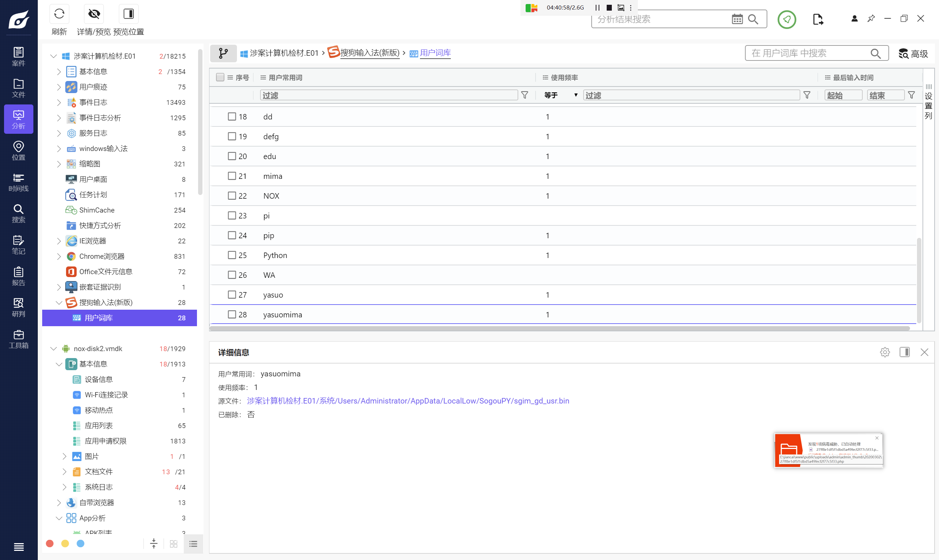Open the 时间线 sidebar section
Screen dimensions: 939x560
18,182
